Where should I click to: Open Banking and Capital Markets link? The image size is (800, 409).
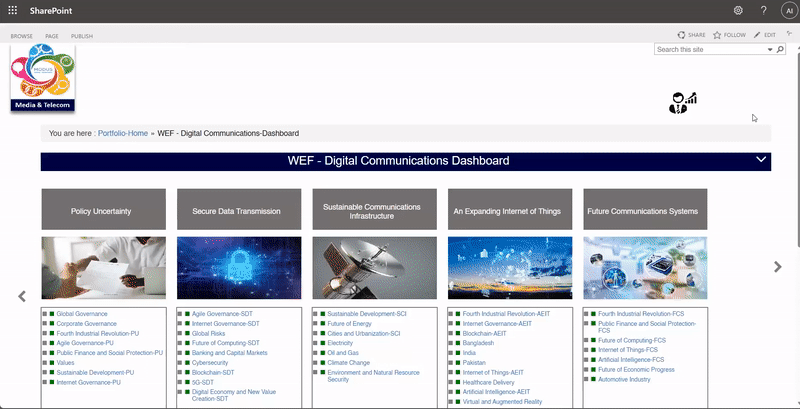tap(230, 353)
